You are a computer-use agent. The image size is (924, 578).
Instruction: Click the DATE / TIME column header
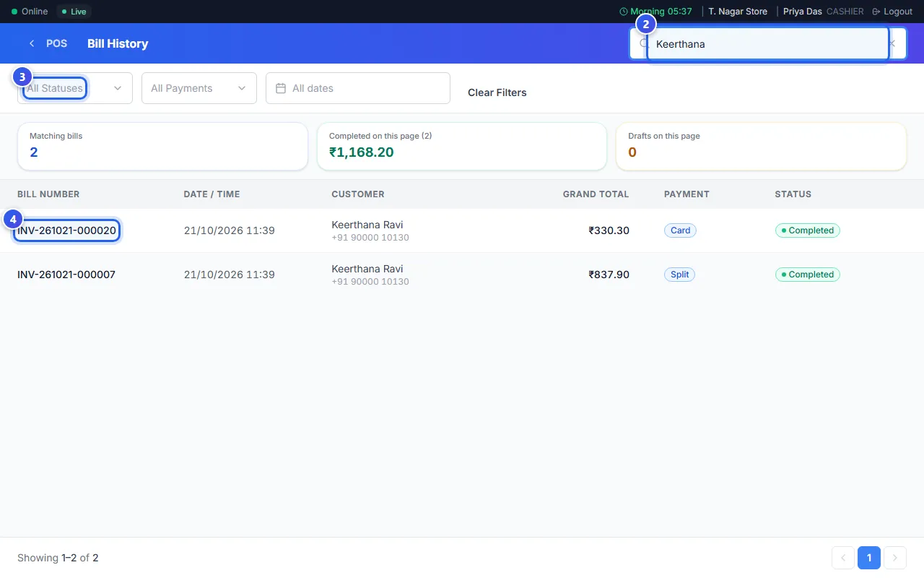(212, 194)
